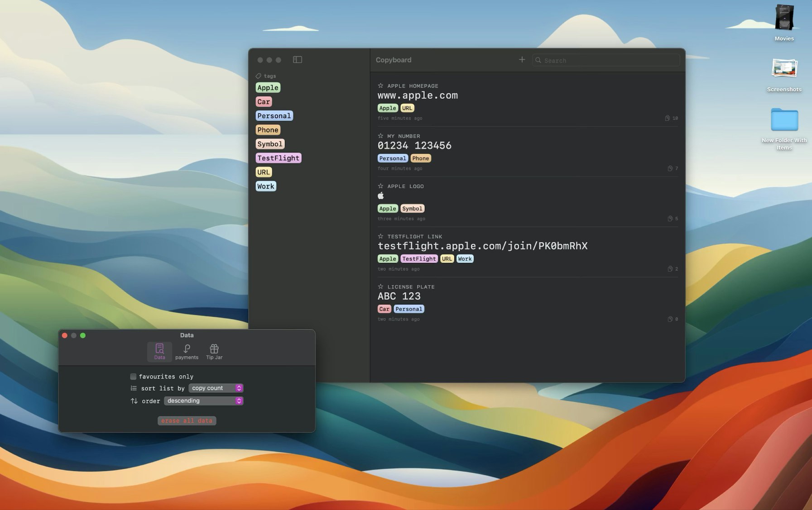
Task: Click the copy count icon on Apple Logo
Action: pos(670,219)
